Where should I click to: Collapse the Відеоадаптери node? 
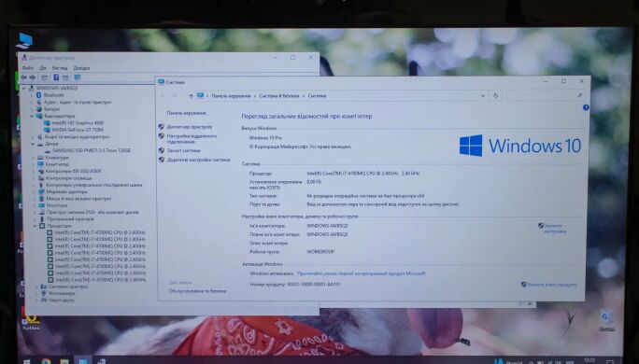[x=32, y=116]
